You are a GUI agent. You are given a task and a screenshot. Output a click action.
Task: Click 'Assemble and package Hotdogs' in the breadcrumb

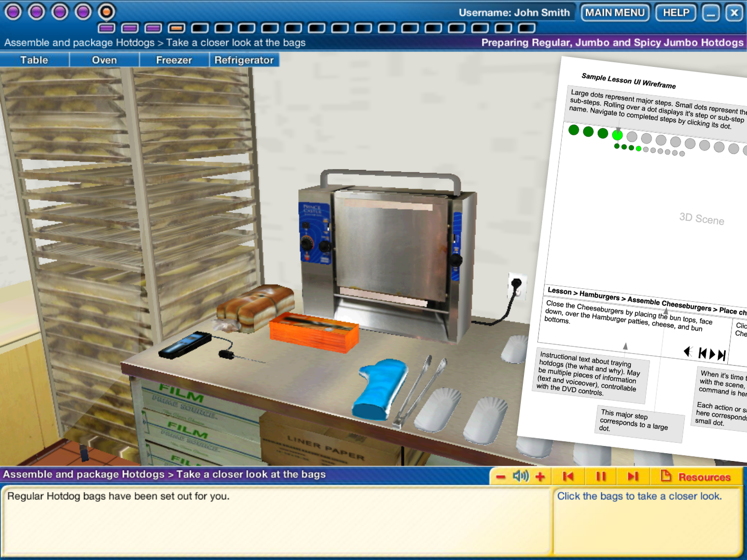[80, 43]
